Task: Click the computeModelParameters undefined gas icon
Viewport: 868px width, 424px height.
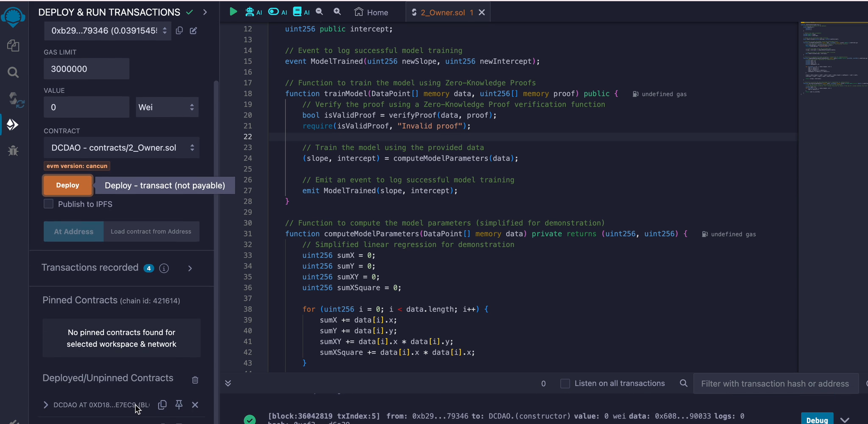Action: [x=705, y=234]
